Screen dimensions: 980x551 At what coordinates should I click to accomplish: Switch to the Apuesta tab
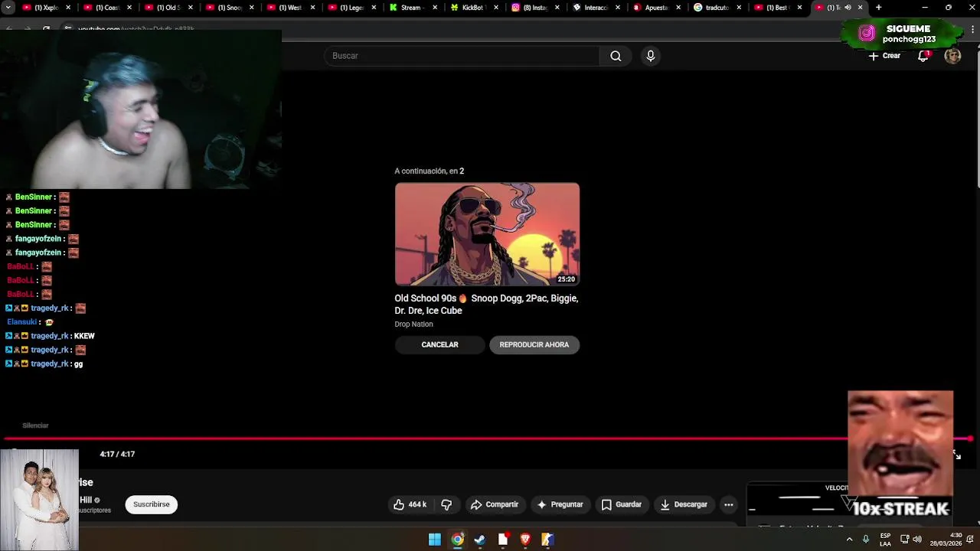[657, 8]
